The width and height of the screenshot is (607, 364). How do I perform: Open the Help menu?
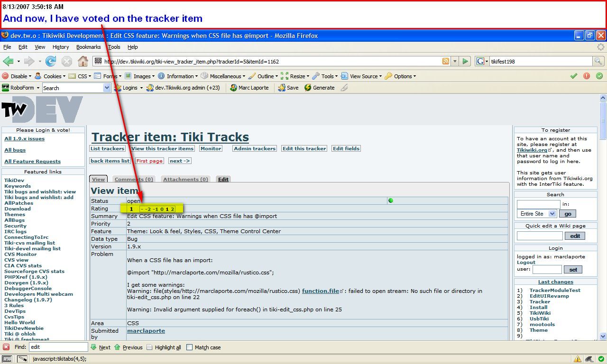click(x=133, y=47)
